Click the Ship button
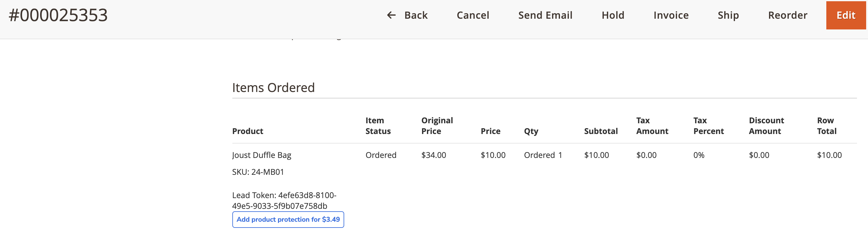This screenshot has height=249, width=868. 728,15
